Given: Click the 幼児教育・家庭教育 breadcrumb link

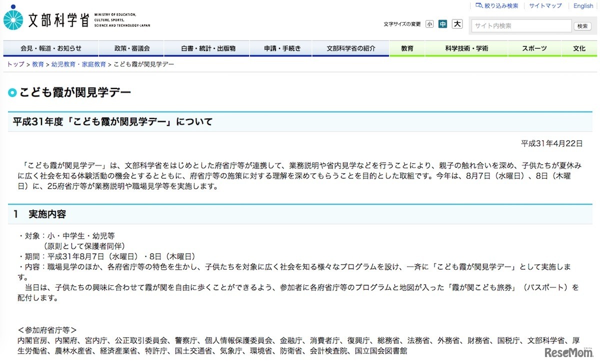Looking at the screenshot, I should click(78, 64).
